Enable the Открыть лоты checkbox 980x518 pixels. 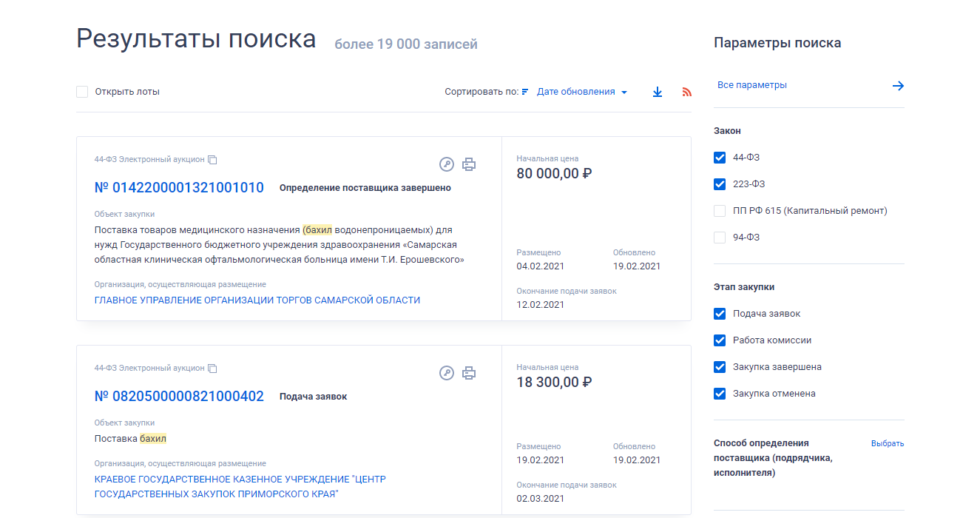pyautogui.click(x=82, y=92)
